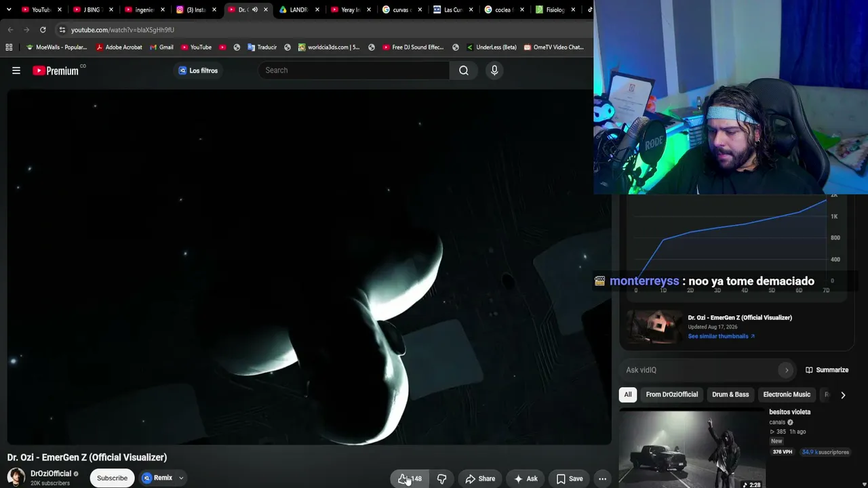Click the Los filtros button
This screenshot has height=488, width=868.
198,70
